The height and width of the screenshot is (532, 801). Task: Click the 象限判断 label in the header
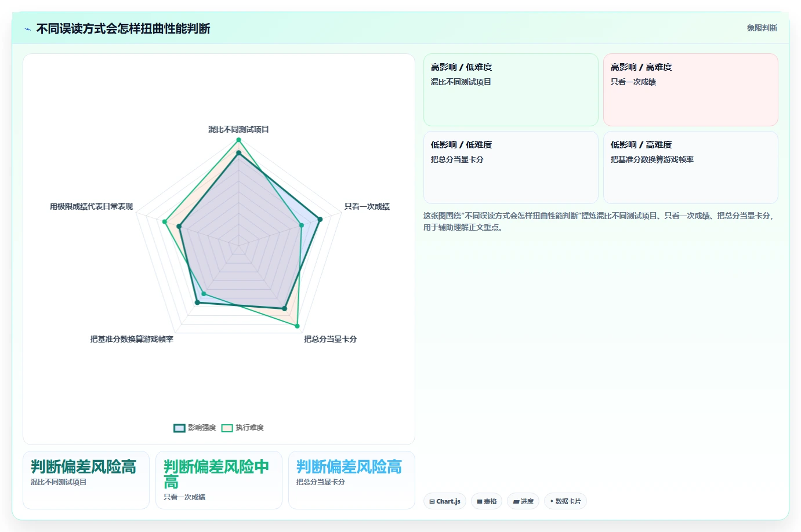762,28
